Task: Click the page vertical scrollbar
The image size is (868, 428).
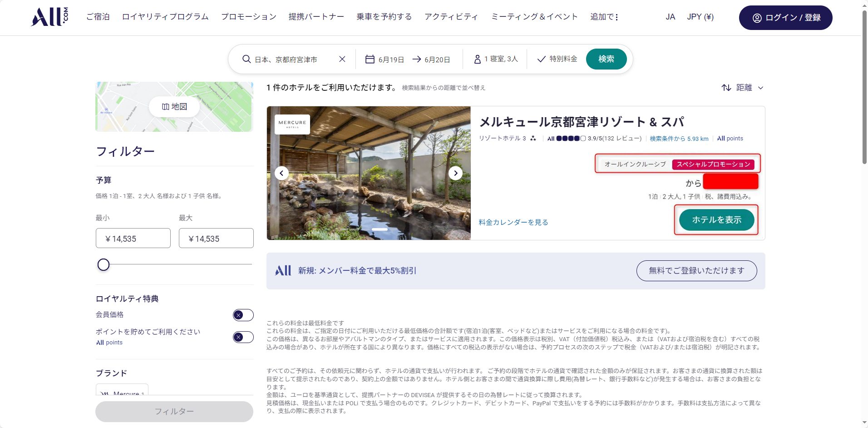Action: [864, 86]
